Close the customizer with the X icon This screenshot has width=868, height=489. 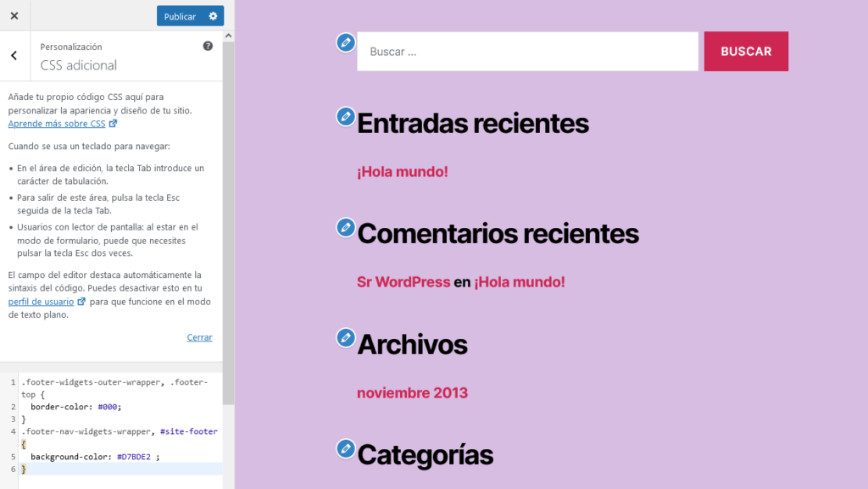tap(14, 14)
